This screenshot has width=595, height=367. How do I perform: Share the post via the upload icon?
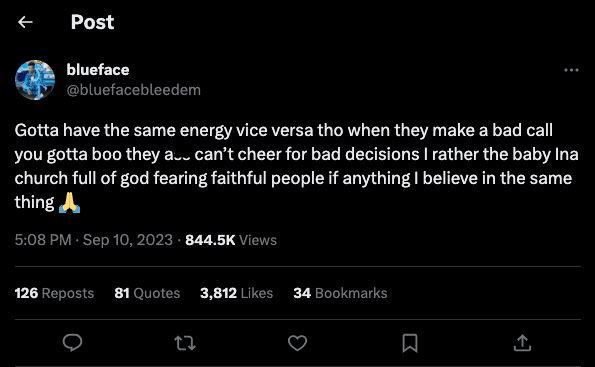pos(522,343)
